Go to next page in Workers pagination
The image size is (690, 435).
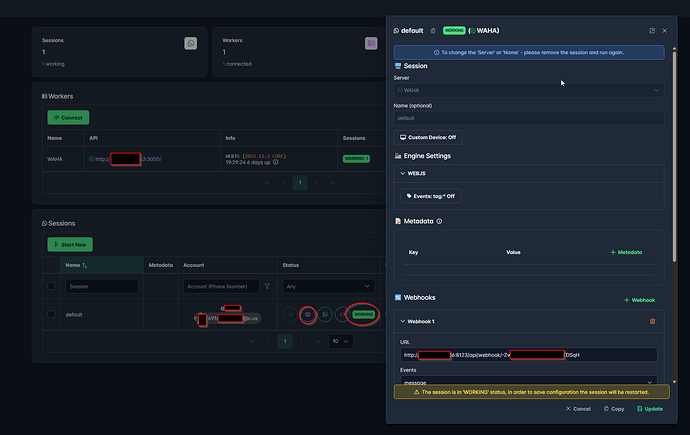click(316, 183)
